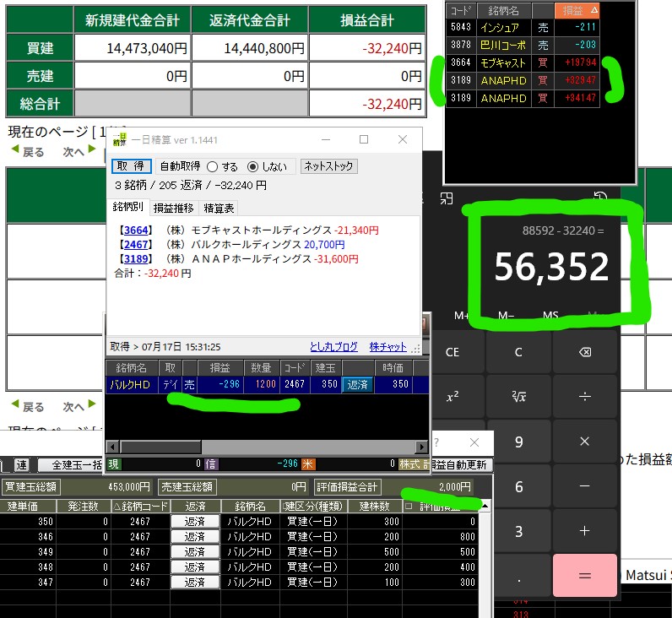Screen dimensions: 672x618
Task: Click 返済 for the 346 price row
Action: point(195,537)
